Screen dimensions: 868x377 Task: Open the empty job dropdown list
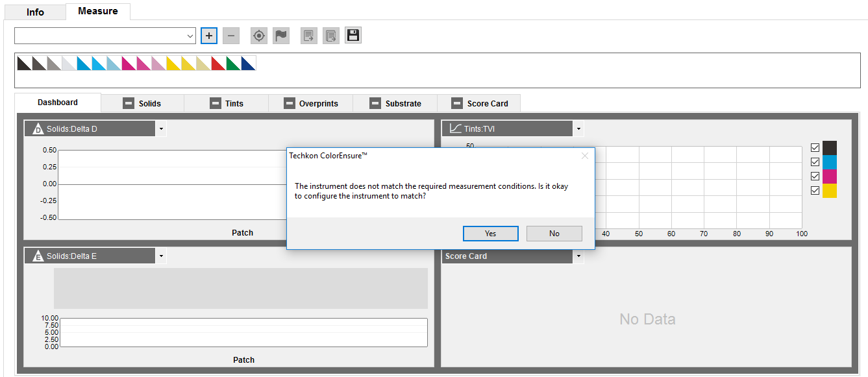pyautogui.click(x=105, y=36)
